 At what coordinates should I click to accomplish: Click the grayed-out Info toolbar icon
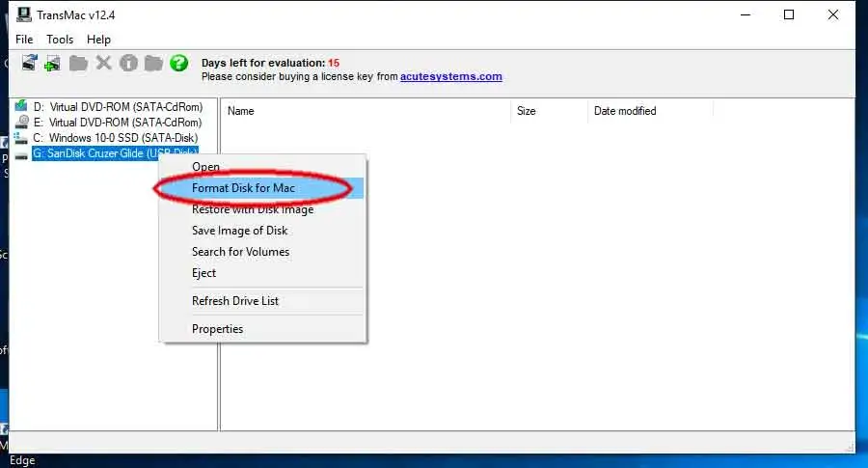[128, 63]
